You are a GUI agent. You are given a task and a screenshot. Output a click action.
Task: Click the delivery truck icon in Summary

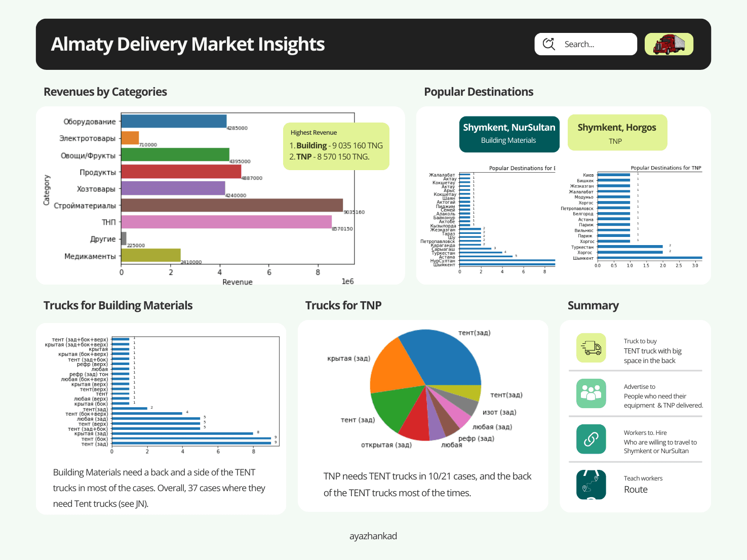pos(591,348)
